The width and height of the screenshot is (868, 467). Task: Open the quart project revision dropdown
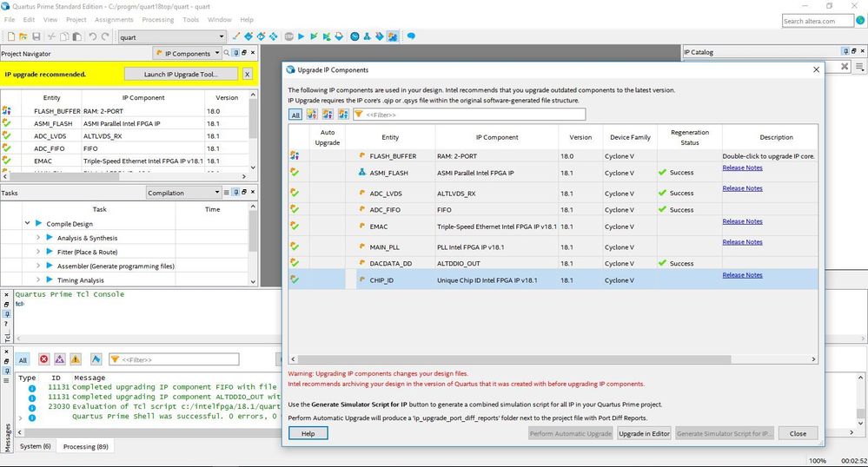[x=172, y=37]
